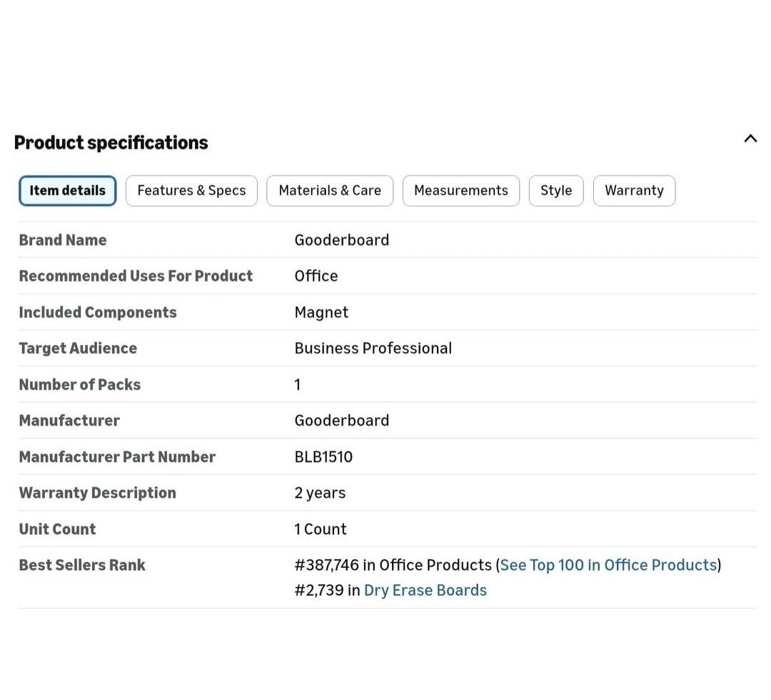Screen dimensions: 771x700
Task: Click the Business Professional audience value
Action: pos(373,349)
